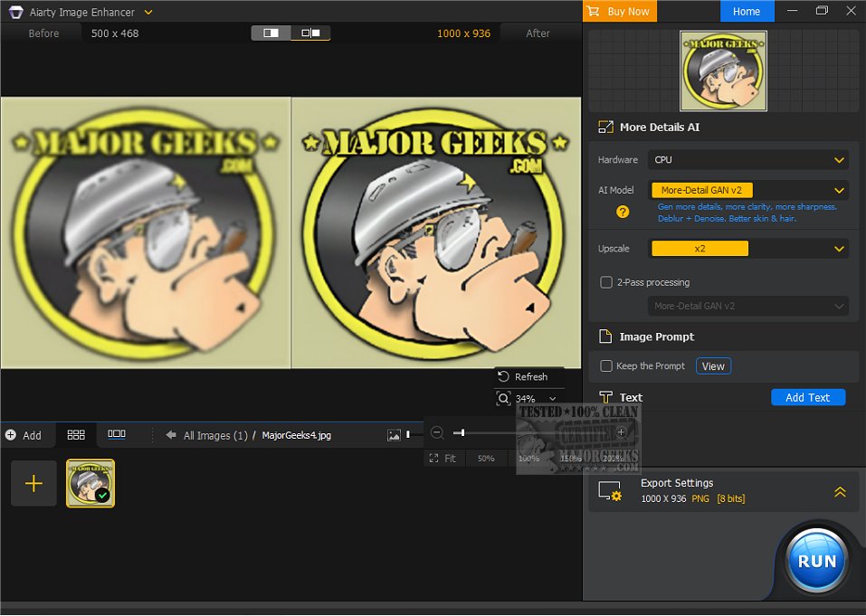
Task: Click the More Details AI upscale icon
Action: click(x=605, y=128)
